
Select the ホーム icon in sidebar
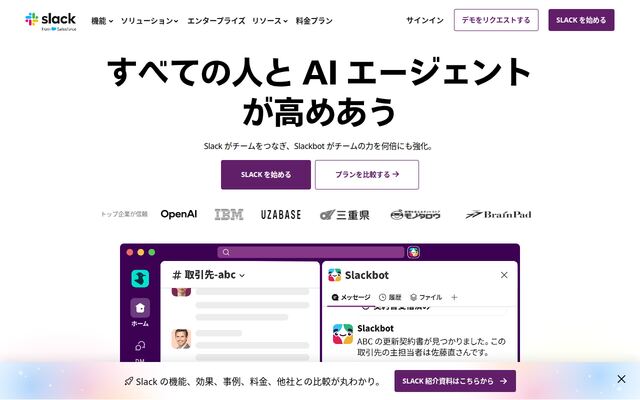coord(140,308)
